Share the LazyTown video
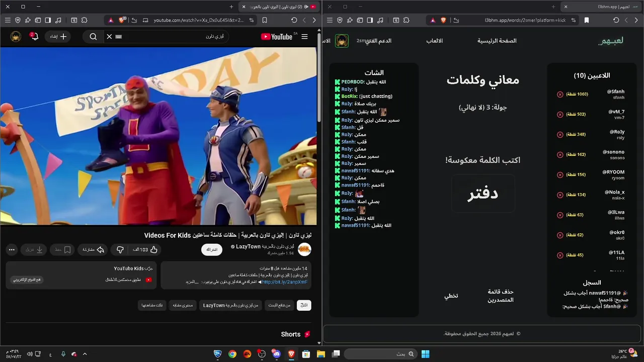644x362 pixels. (93, 249)
